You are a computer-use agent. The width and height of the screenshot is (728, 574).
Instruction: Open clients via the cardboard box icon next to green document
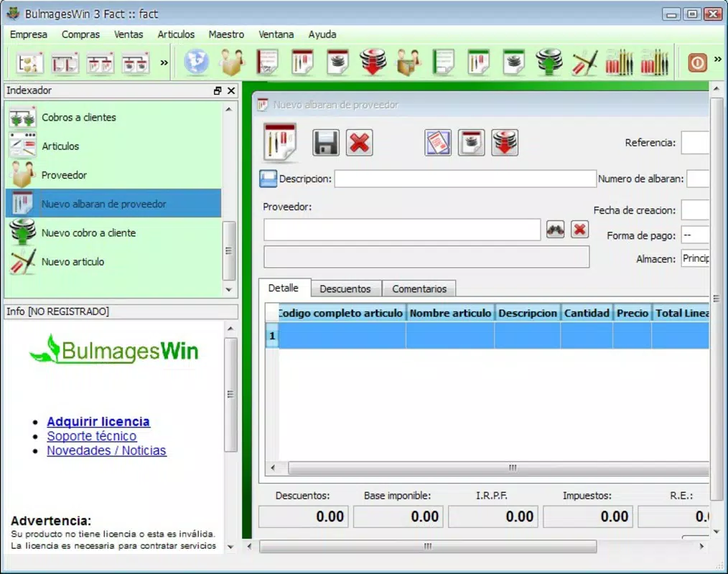[x=409, y=62]
